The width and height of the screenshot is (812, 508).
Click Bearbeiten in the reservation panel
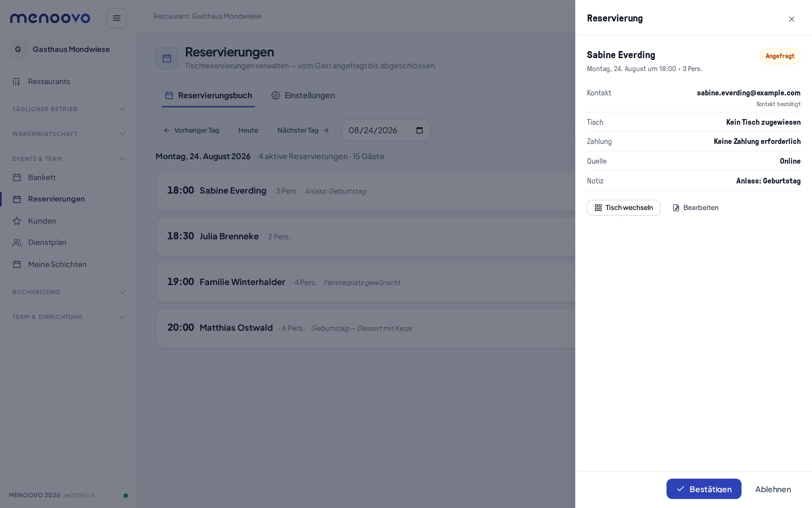[x=696, y=208]
